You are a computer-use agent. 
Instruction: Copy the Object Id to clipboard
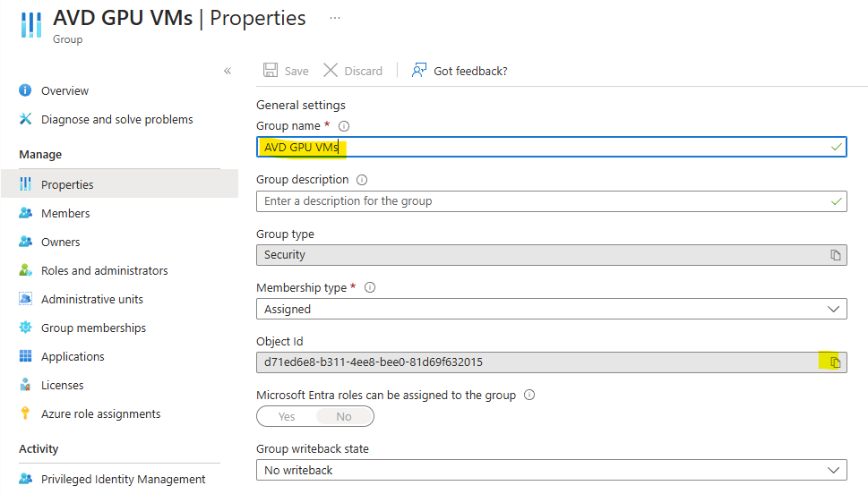(x=835, y=362)
